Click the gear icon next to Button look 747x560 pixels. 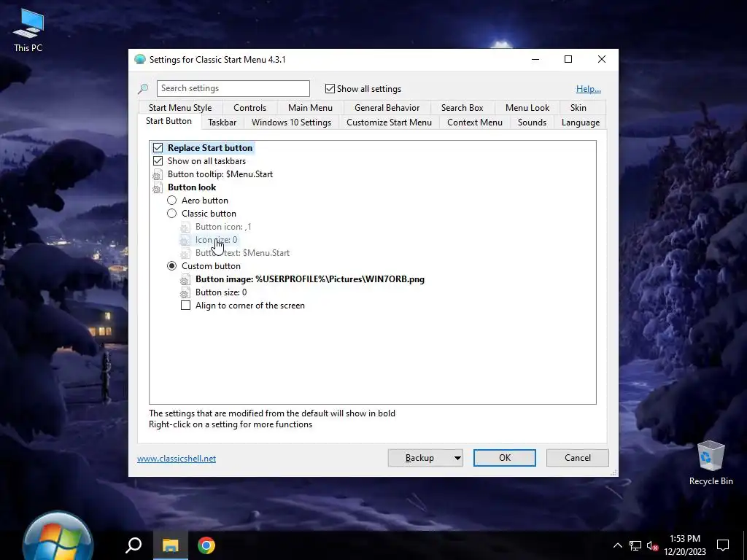pyautogui.click(x=158, y=187)
